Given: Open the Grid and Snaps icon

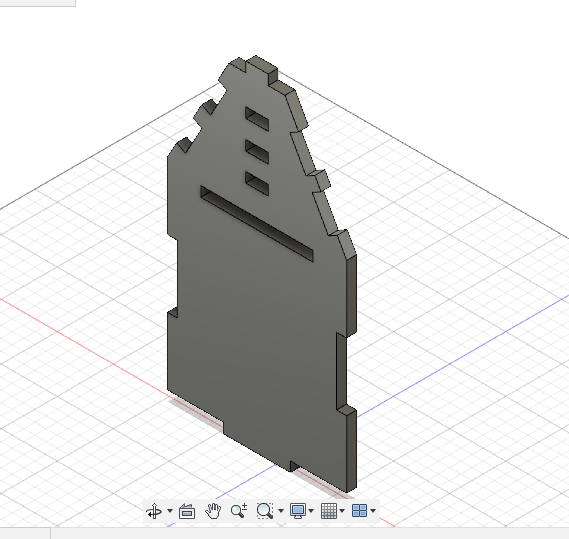Looking at the screenshot, I should click(x=329, y=511).
